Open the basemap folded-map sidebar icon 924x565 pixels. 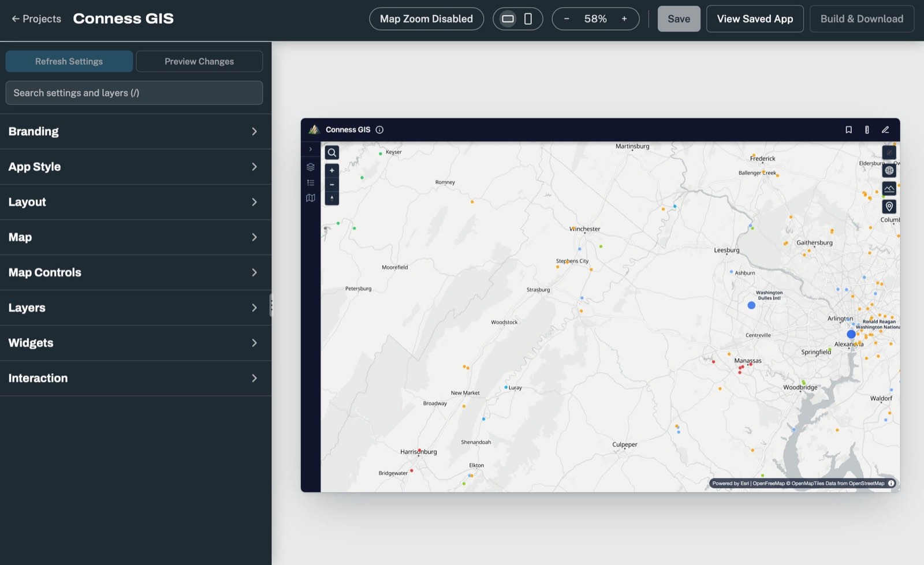[311, 198]
